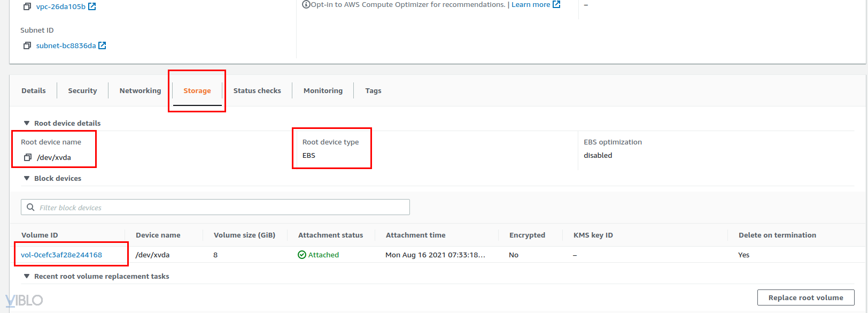Open the Security tab

(x=82, y=91)
